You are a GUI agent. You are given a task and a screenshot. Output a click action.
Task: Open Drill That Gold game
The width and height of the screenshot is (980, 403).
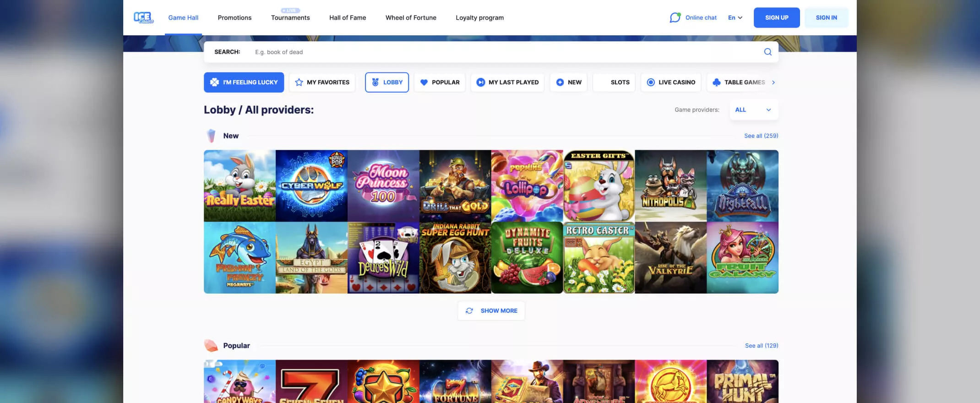pyautogui.click(x=455, y=186)
